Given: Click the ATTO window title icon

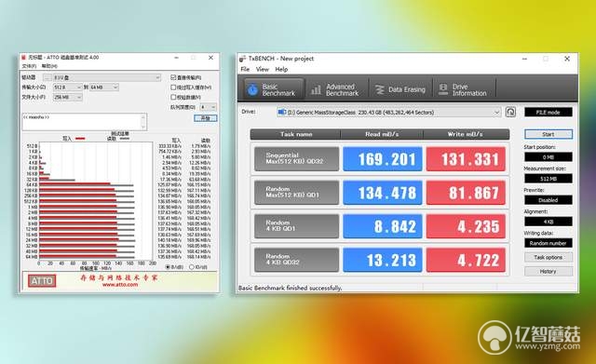Looking at the screenshot, I should (24, 58).
